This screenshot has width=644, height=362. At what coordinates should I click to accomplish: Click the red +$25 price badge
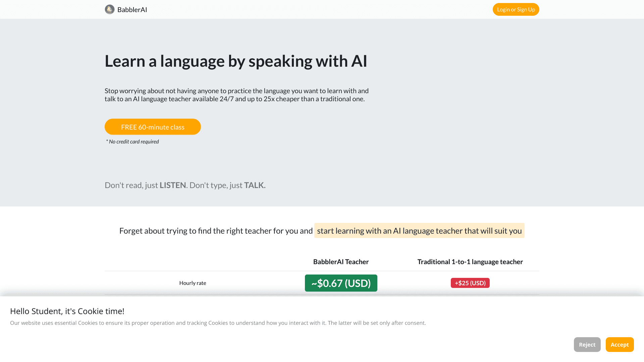point(470,283)
